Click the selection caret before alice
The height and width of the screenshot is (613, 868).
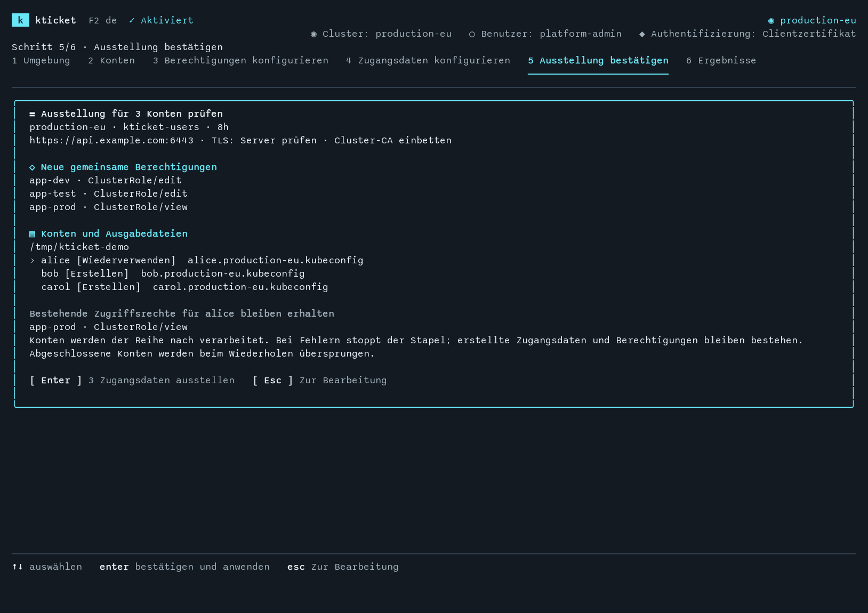tap(32, 260)
